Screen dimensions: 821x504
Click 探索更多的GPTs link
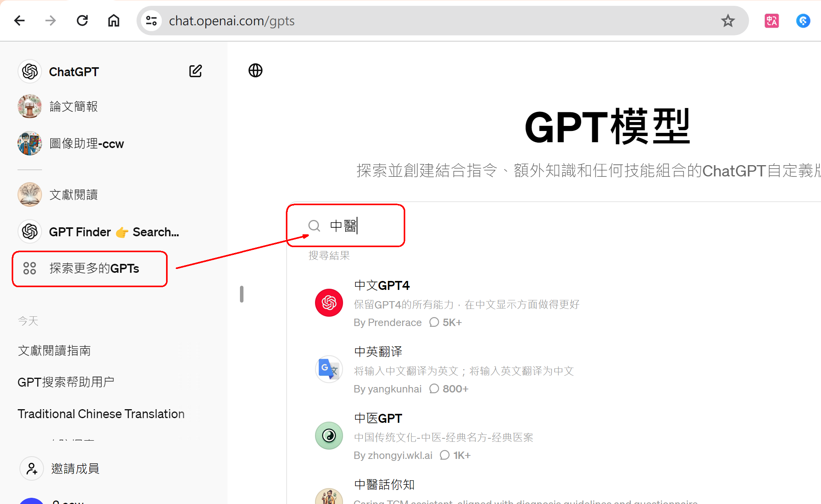pyautogui.click(x=94, y=269)
